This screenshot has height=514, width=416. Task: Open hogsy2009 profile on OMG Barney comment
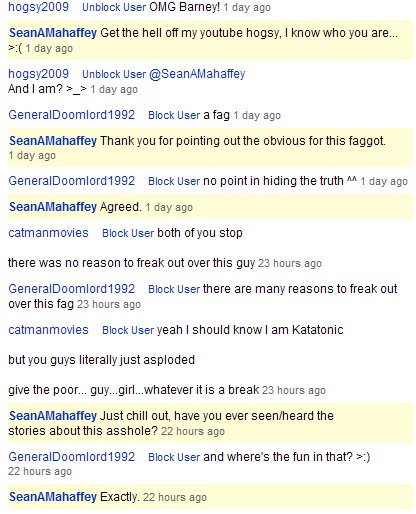(38, 7)
